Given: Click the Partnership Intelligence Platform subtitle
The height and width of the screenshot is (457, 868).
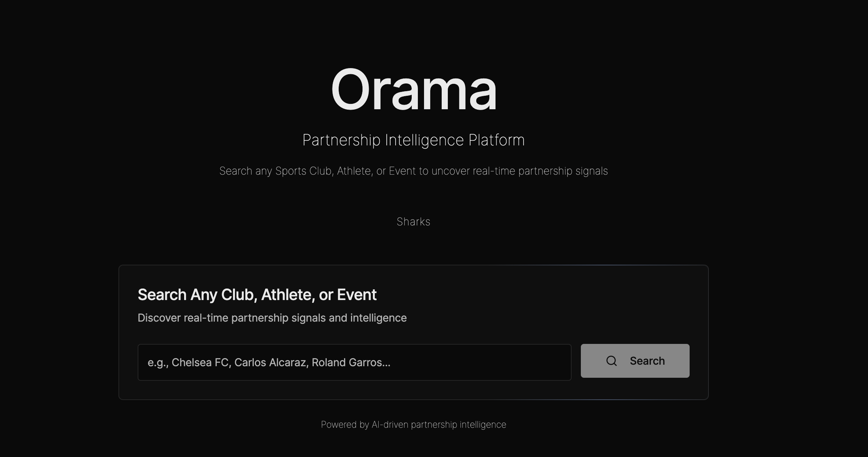Looking at the screenshot, I should click(414, 140).
